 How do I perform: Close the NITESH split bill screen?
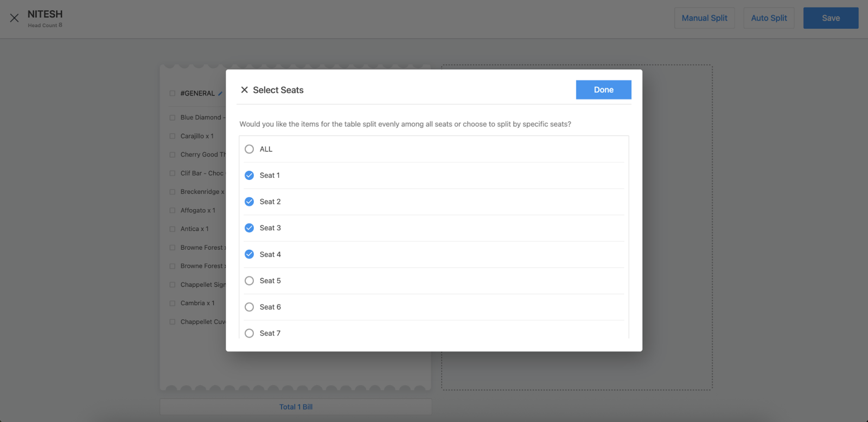point(15,18)
